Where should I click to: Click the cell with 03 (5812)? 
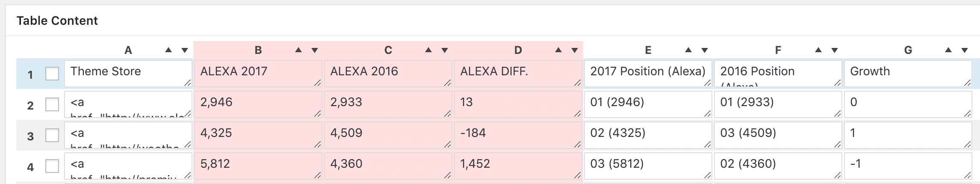[x=647, y=166]
